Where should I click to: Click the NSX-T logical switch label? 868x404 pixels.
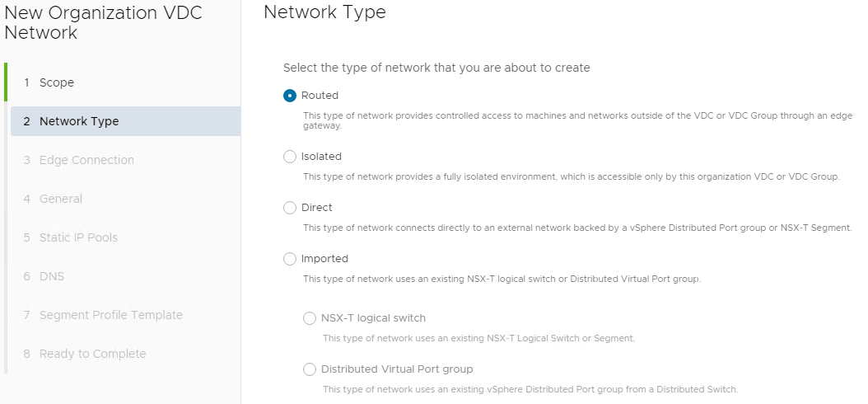(x=373, y=318)
